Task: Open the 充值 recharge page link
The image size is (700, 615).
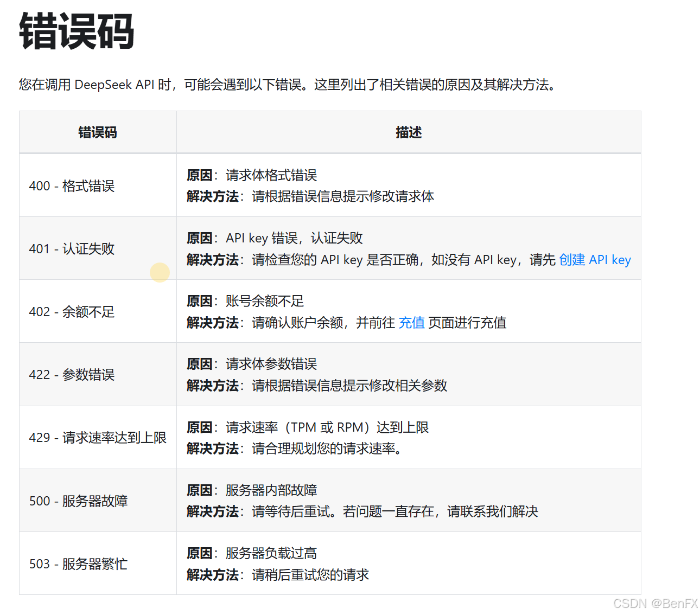Action: [x=412, y=323]
